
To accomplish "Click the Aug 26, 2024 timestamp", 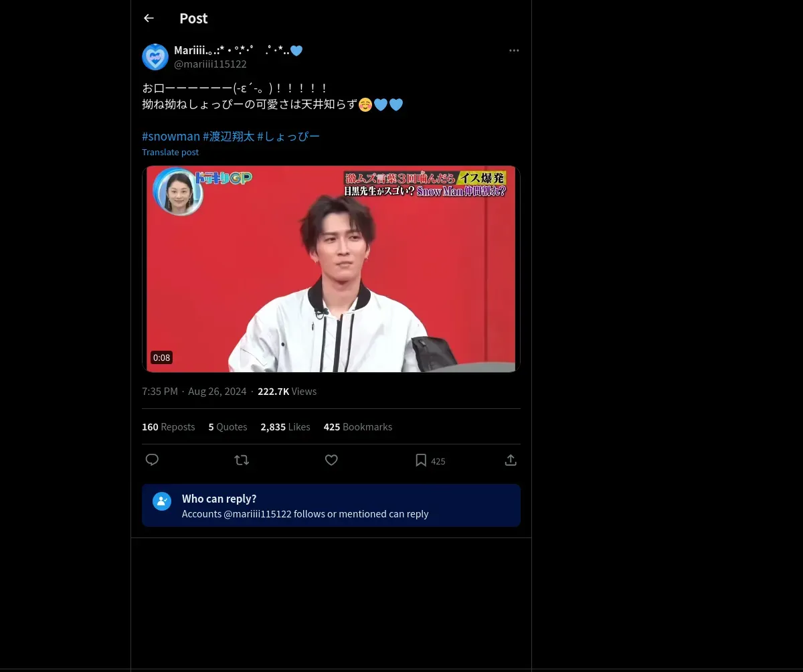I will point(217,391).
